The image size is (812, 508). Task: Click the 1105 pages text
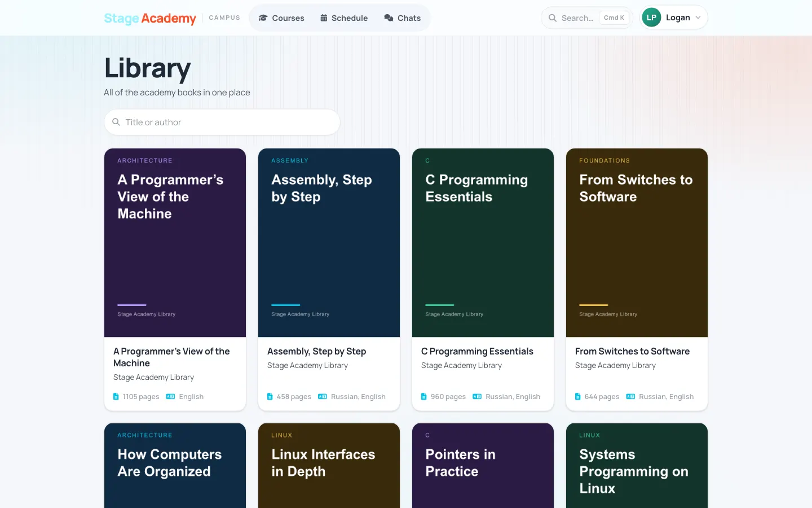tap(141, 397)
